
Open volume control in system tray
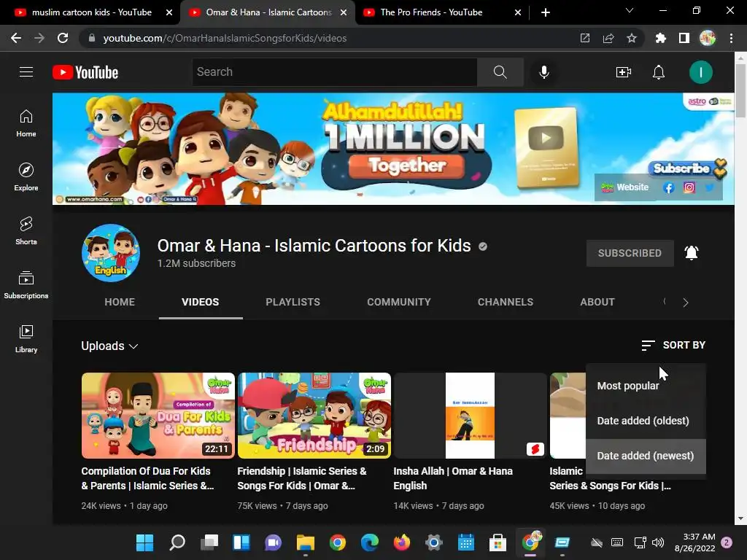point(658,542)
